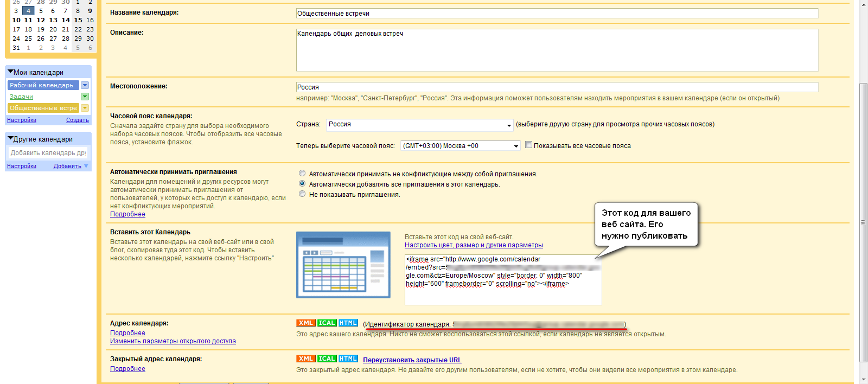Click the green ICAL icon in calendar address row
Screen dimensions: 868x384
pyautogui.click(x=327, y=323)
